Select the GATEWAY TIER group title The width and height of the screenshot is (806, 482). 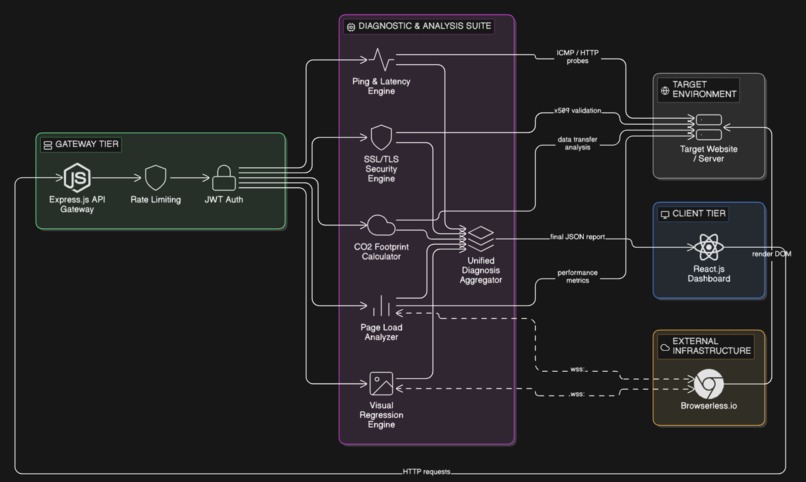click(87, 144)
